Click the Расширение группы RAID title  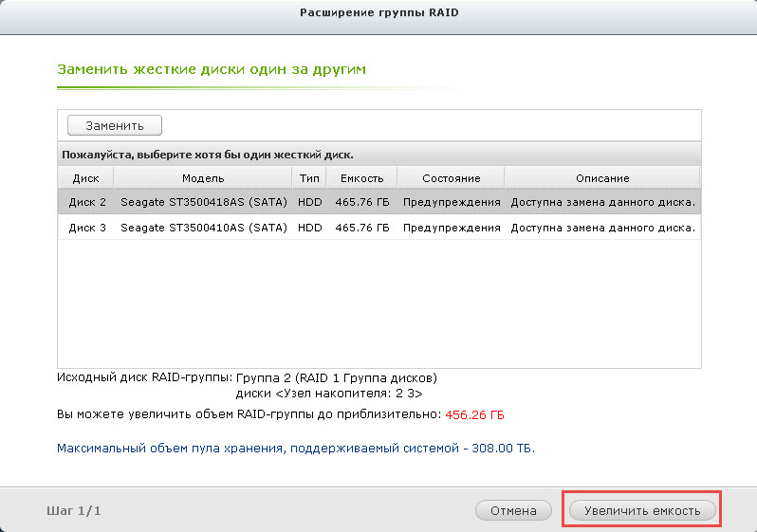[x=379, y=12]
